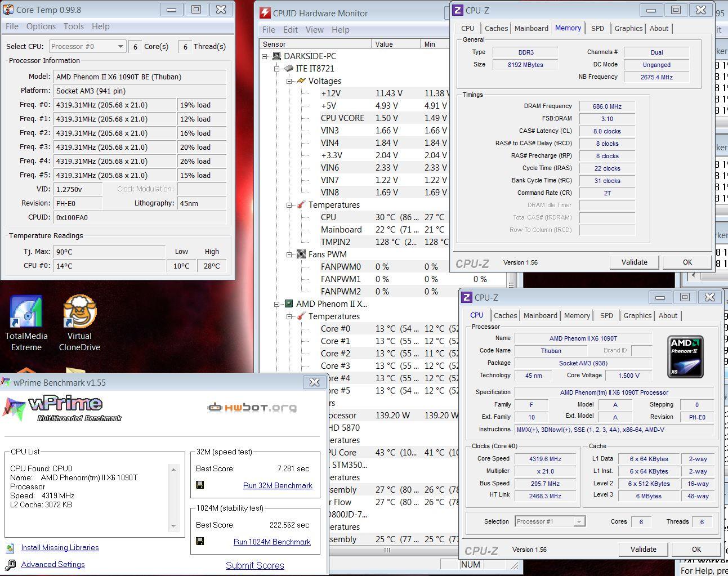
Task: Open Core Temp Options menu
Action: (41, 26)
